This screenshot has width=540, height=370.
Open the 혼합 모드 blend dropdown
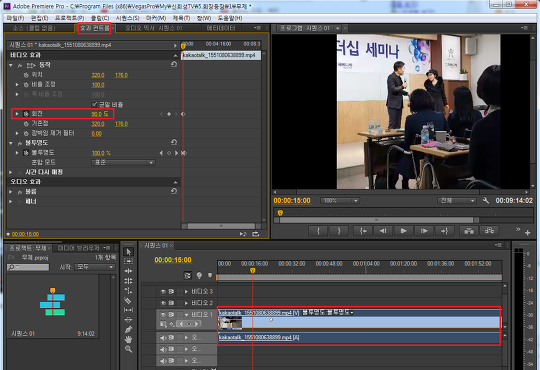[123, 163]
